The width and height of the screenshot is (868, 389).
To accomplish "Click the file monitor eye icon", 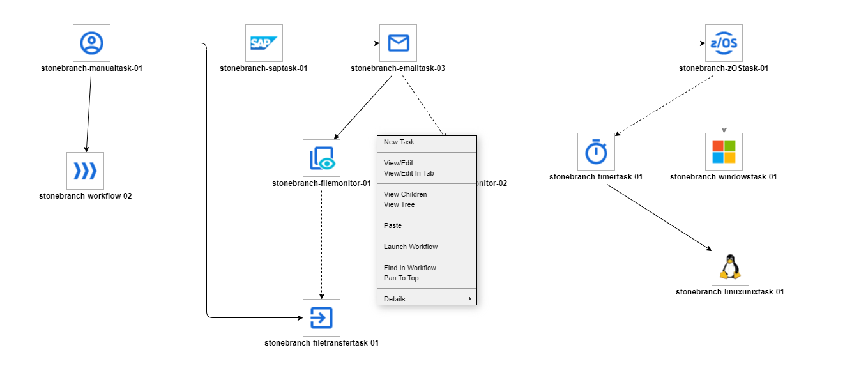I will point(321,158).
